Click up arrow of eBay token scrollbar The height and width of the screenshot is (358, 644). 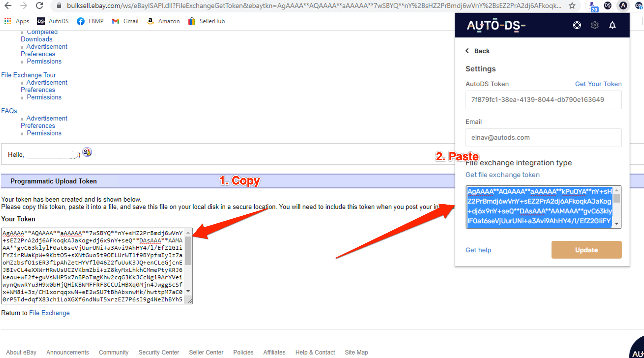(188, 233)
